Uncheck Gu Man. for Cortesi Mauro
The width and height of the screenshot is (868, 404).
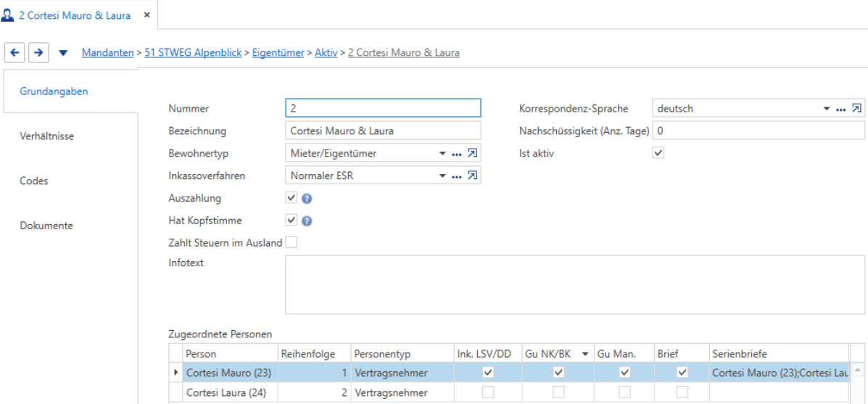tap(624, 373)
